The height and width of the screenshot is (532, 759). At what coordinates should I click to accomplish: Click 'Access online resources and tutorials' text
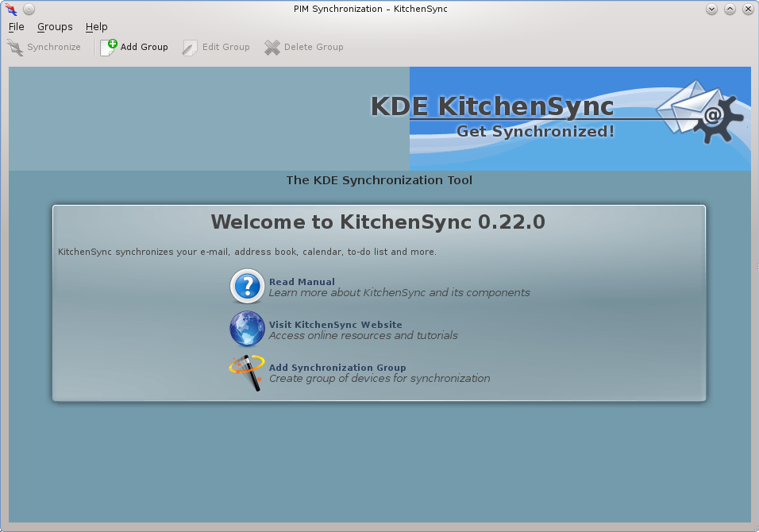[363, 335]
